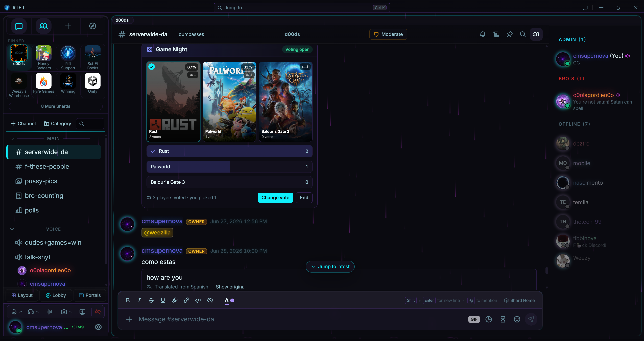Image resolution: width=644 pixels, height=341 pixels.
Task: Show original Spanish message
Action: (x=230, y=287)
